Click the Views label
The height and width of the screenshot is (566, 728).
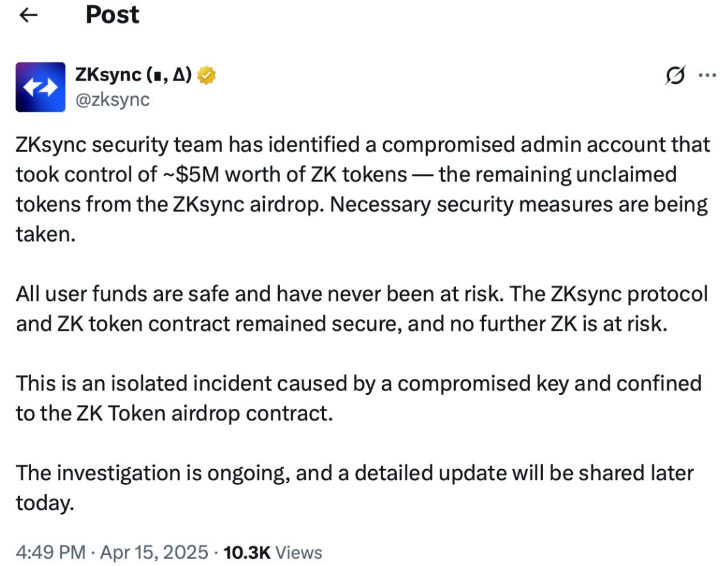pos(299,553)
